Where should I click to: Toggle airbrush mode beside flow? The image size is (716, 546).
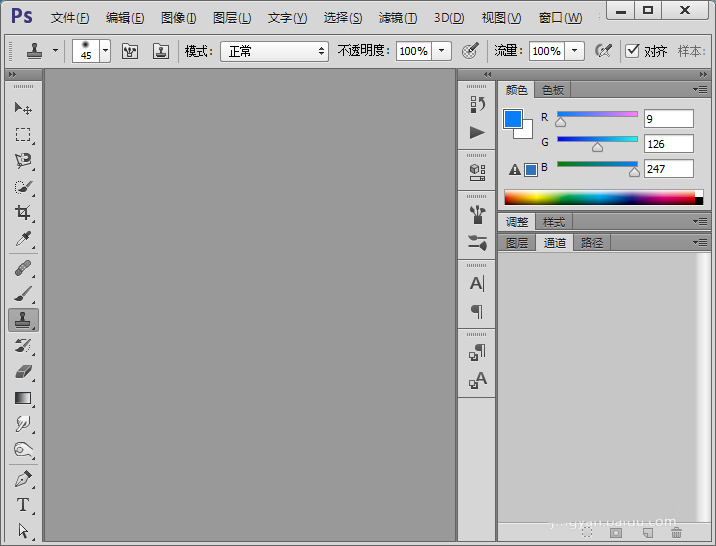coord(603,51)
